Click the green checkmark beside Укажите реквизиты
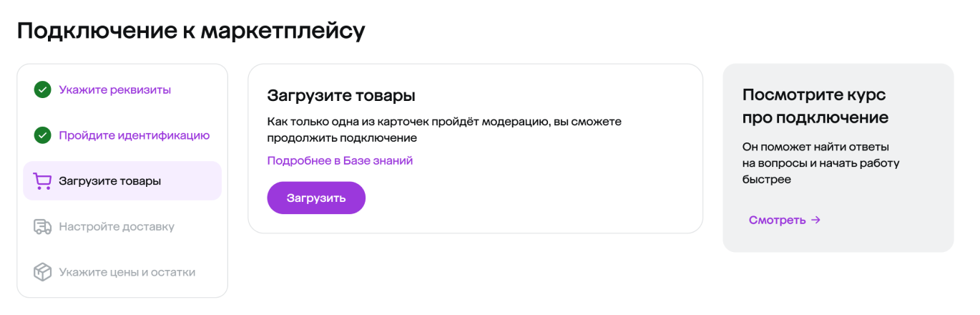980x315 pixels. tap(42, 89)
